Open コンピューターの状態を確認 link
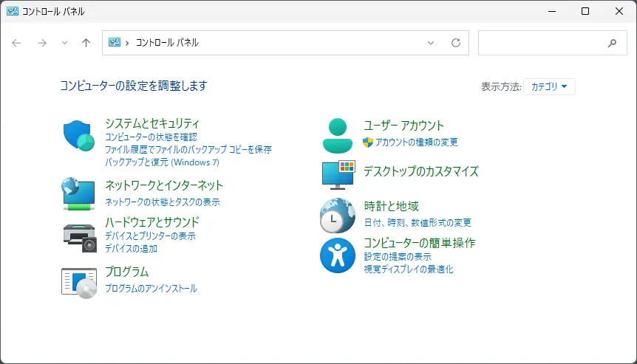Screen dimensions: 637x364 tap(151, 137)
